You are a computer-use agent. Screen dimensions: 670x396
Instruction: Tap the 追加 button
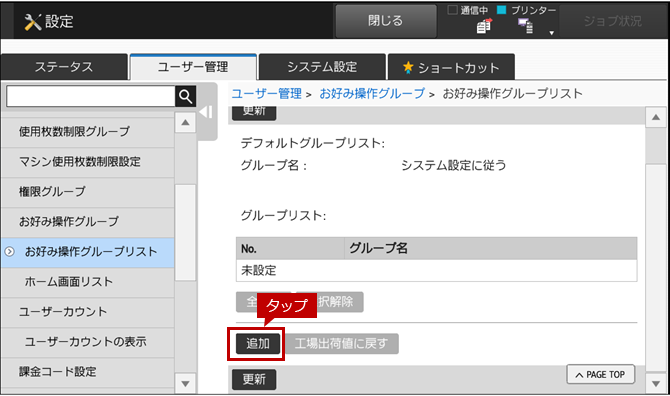258,343
